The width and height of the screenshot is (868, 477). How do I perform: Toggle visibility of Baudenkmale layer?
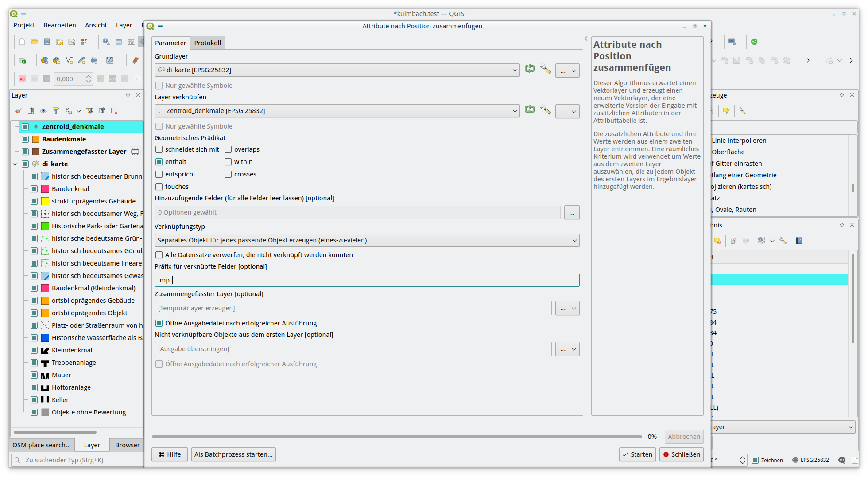[26, 139]
